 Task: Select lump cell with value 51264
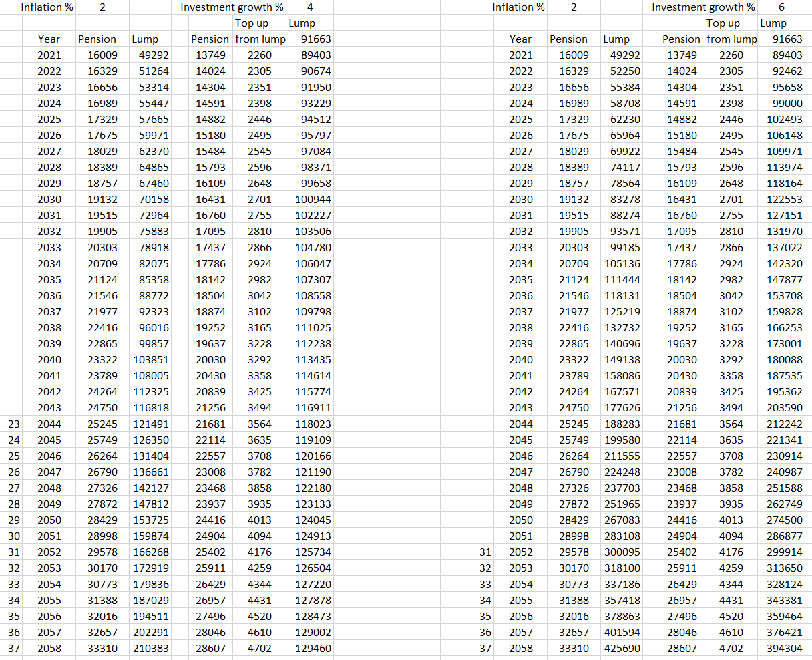153,71
